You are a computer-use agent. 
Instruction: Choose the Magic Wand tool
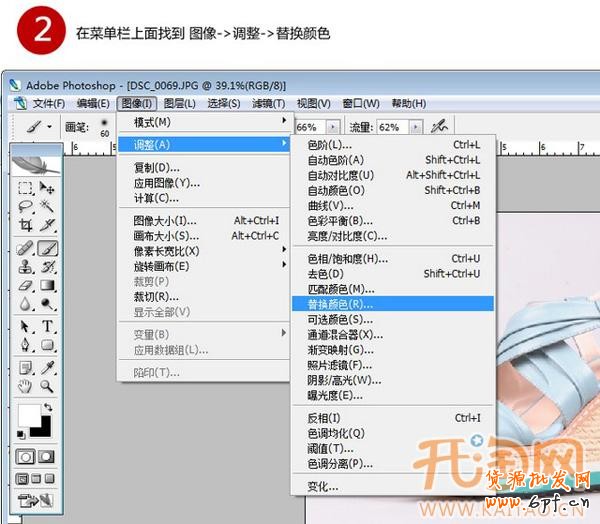(47, 207)
